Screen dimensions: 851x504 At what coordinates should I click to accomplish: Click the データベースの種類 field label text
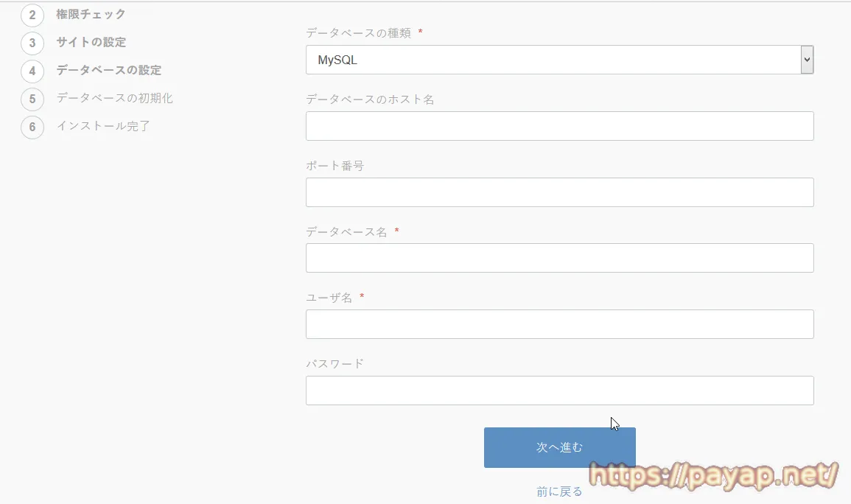(360, 33)
